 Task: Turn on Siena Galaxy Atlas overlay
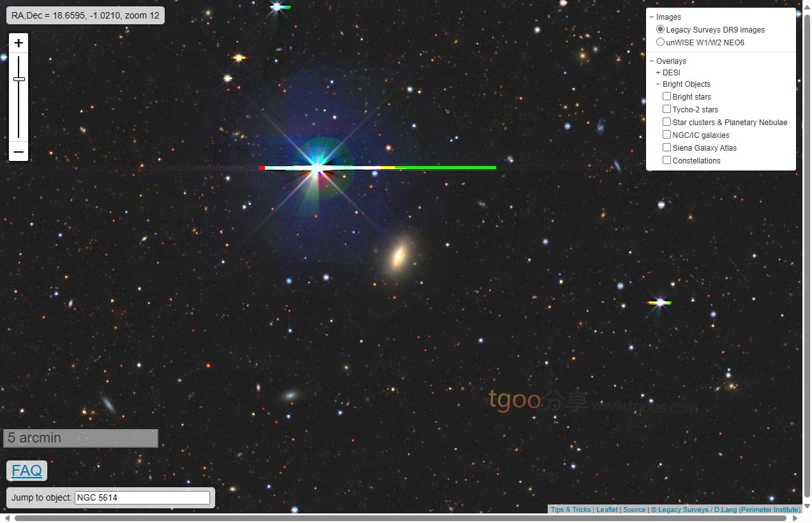666,148
